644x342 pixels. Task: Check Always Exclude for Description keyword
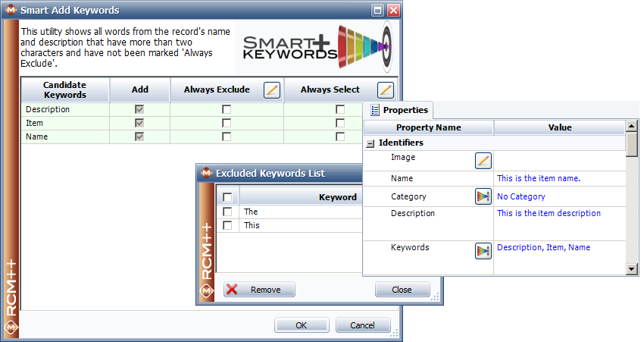pos(227,109)
